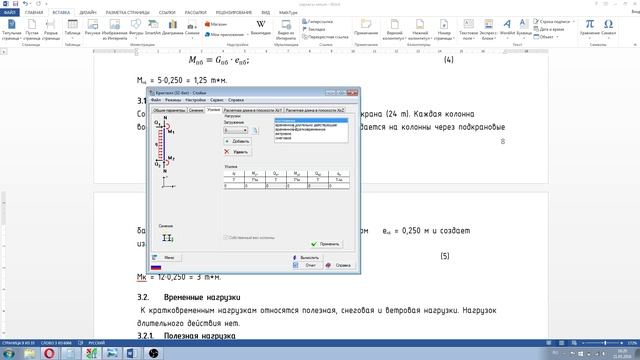The height and width of the screenshot is (360, 640).
Task: Insert a table via Таблица icon
Action: [x=72, y=29]
